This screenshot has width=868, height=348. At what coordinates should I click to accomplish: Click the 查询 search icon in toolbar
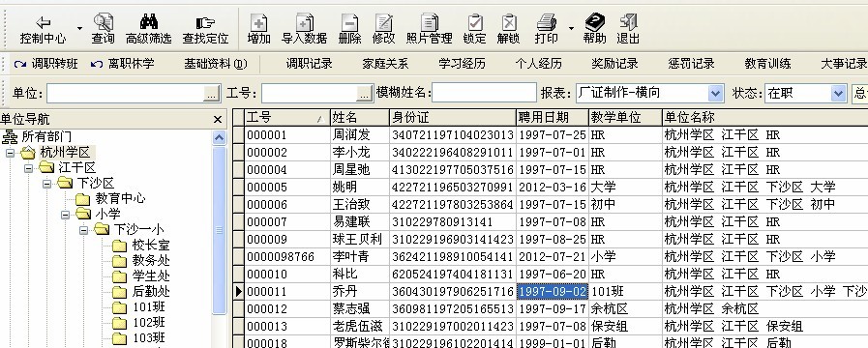coord(103,22)
